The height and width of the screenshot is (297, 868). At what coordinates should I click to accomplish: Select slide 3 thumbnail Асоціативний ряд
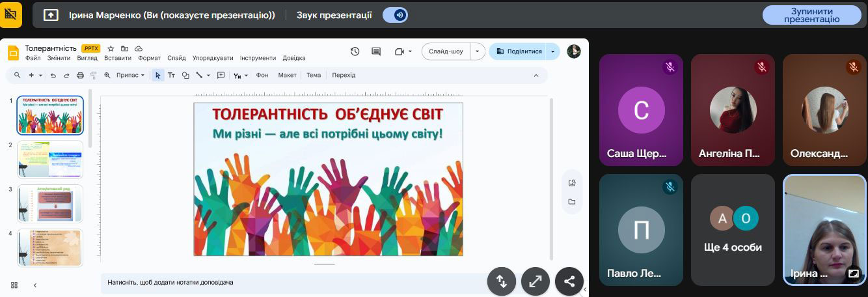pos(50,203)
